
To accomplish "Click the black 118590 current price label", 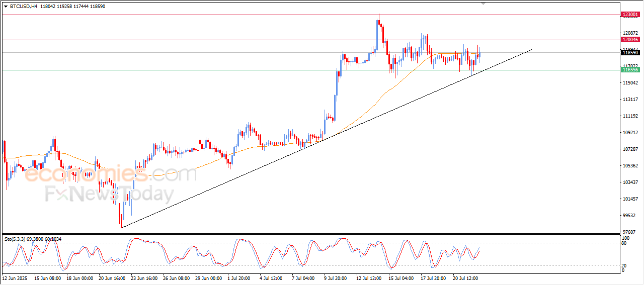I will [630, 52].
